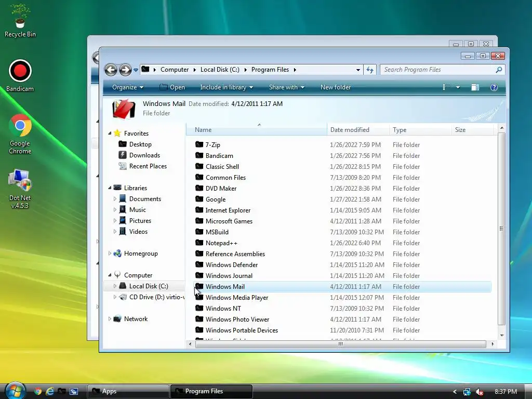
Task: Click Computer in the address breadcrumb
Action: (175, 70)
